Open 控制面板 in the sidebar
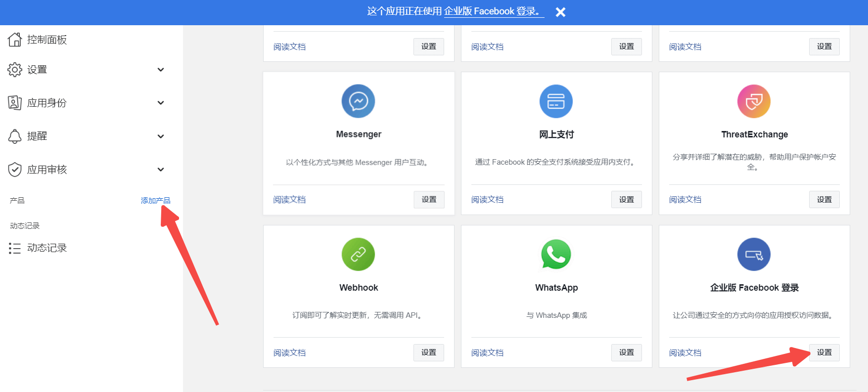868x392 pixels. [47, 40]
